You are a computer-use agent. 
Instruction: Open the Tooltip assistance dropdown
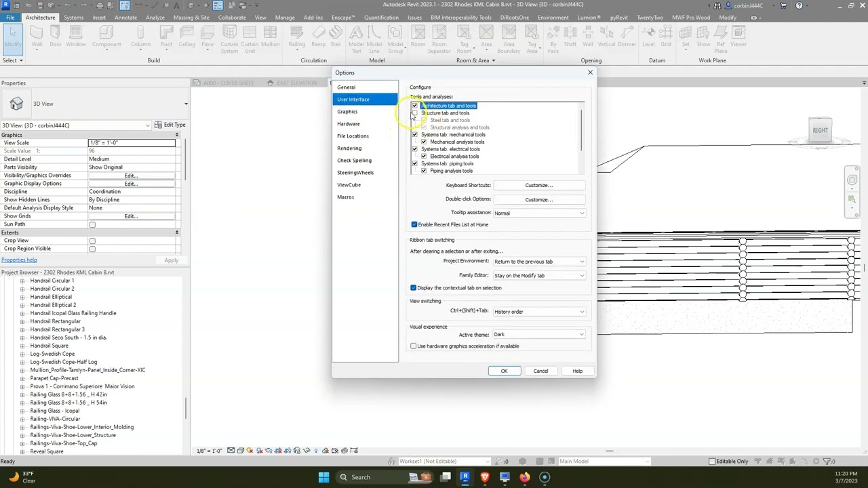coord(539,213)
